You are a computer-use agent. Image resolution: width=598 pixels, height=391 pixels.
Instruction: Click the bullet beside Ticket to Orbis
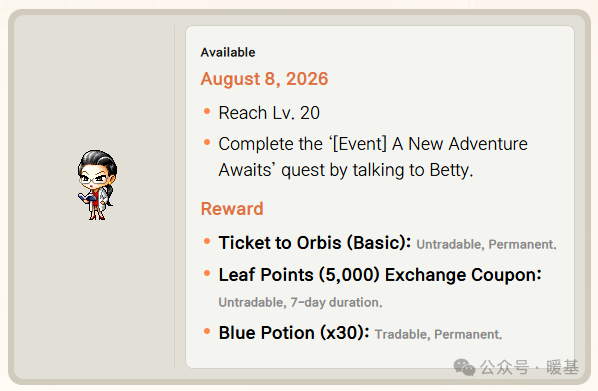207,241
